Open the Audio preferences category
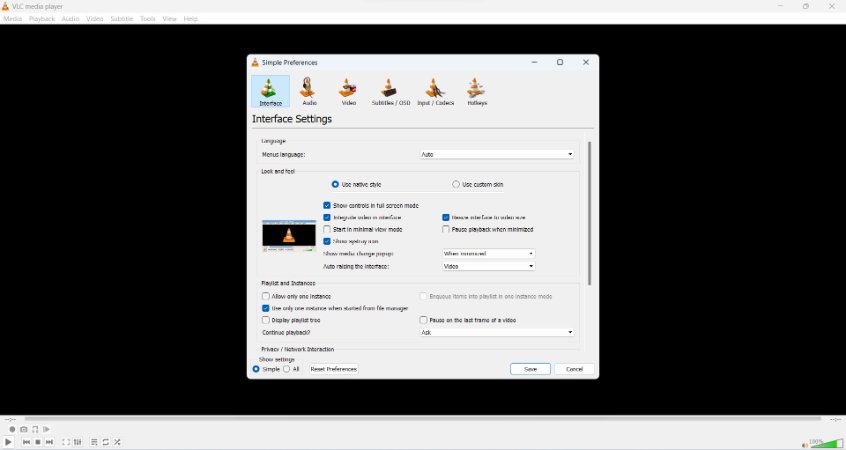The width and height of the screenshot is (846, 450). tap(309, 91)
